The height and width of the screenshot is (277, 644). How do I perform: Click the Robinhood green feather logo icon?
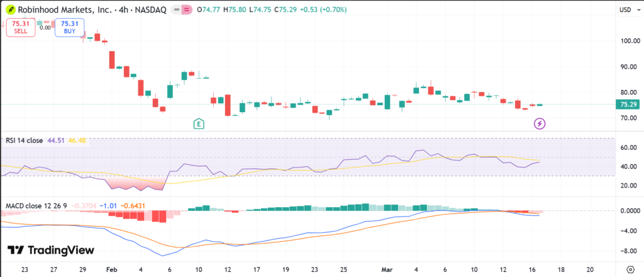tap(11, 10)
